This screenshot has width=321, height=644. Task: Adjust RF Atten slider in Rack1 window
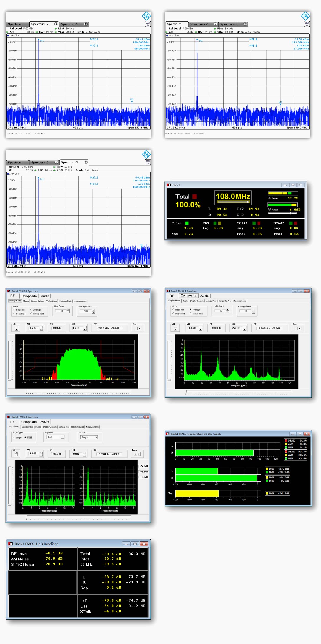tap(283, 213)
